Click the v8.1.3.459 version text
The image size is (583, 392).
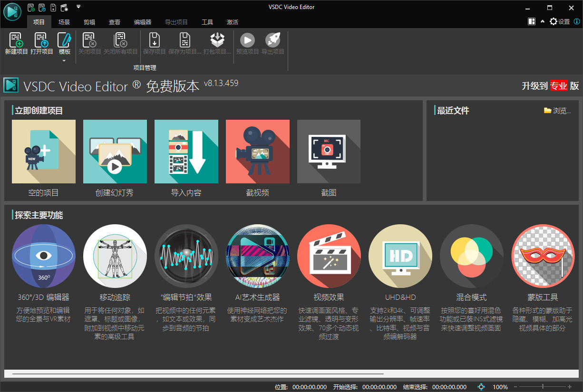pos(221,83)
